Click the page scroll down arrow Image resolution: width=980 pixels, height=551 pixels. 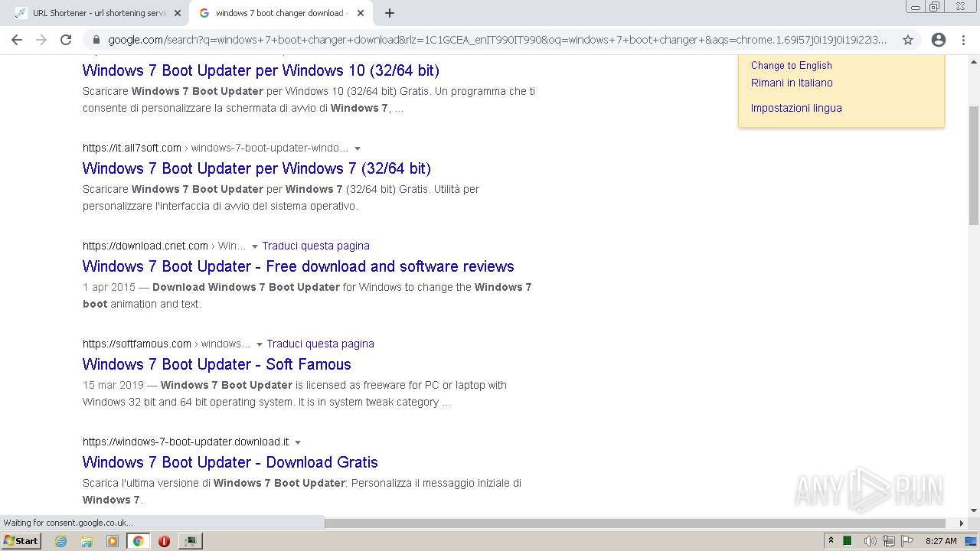[x=973, y=510]
